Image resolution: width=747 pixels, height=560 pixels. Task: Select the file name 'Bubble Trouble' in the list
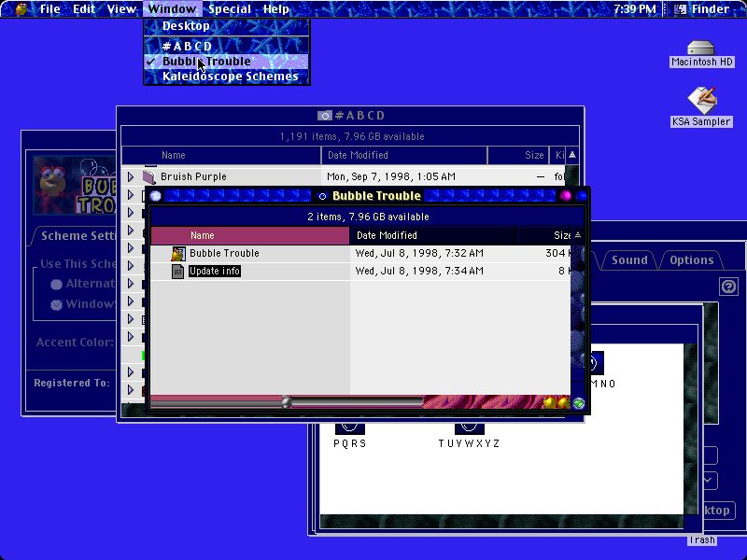click(x=224, y=253)
